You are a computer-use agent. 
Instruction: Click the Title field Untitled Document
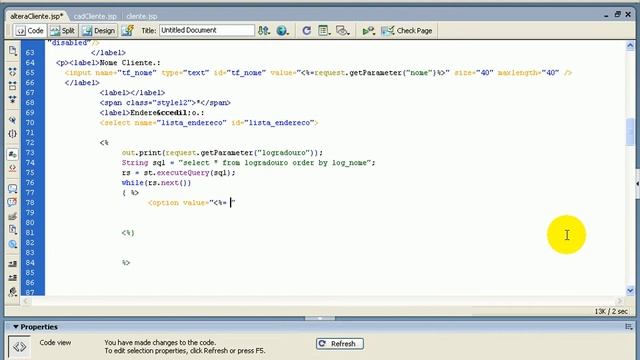207,30
